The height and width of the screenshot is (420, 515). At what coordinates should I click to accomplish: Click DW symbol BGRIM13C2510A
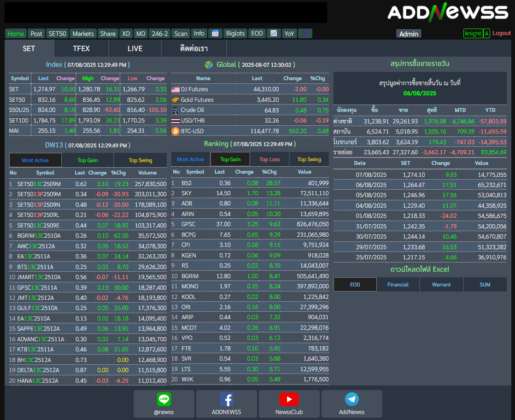click(x=39, y=236)
